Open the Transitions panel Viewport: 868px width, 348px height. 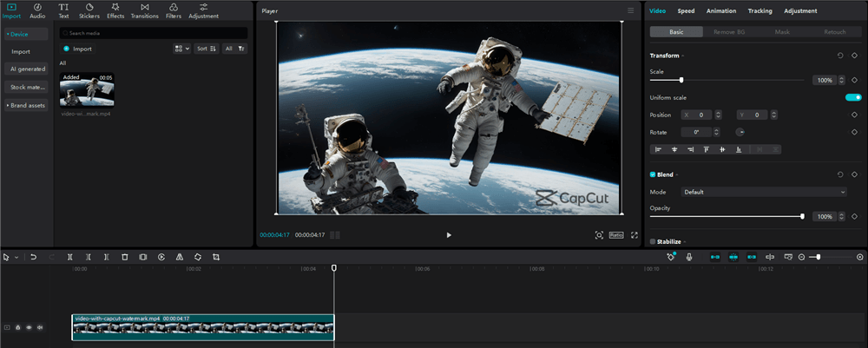tap(144, 11)
